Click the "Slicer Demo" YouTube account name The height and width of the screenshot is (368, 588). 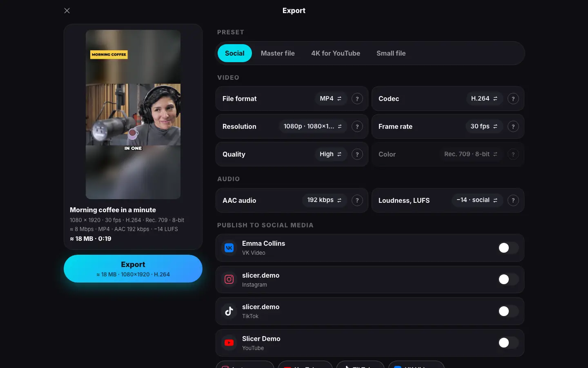click(261, 339)
